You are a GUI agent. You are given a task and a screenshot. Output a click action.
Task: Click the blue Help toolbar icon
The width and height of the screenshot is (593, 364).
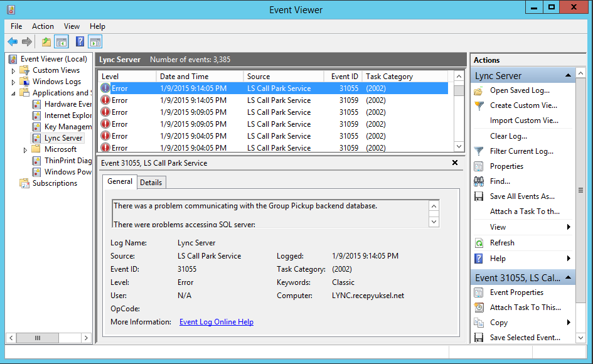coord(80,41)
